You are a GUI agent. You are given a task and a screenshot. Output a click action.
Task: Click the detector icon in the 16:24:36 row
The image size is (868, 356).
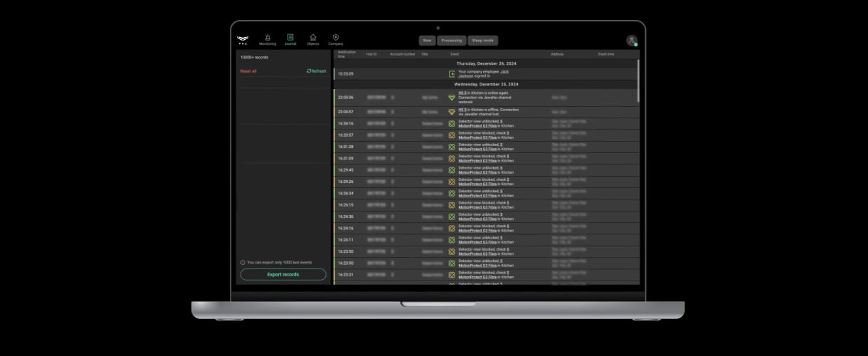451,216
